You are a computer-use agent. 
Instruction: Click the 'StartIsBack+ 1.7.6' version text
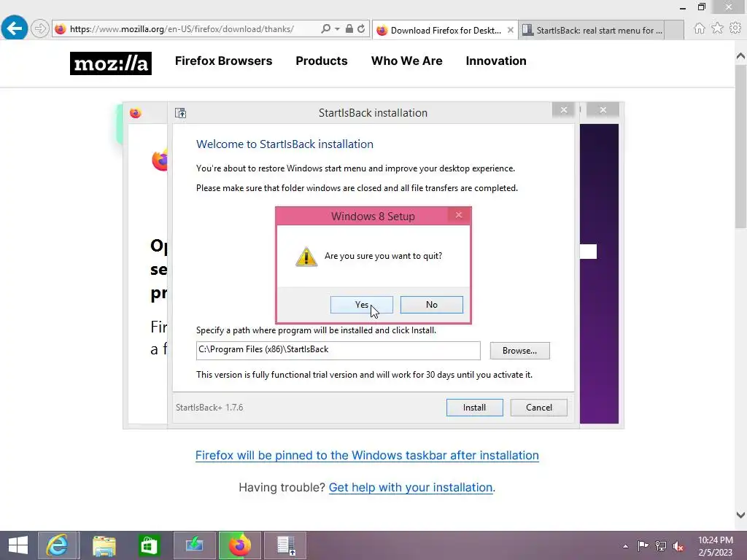point(209,408)
